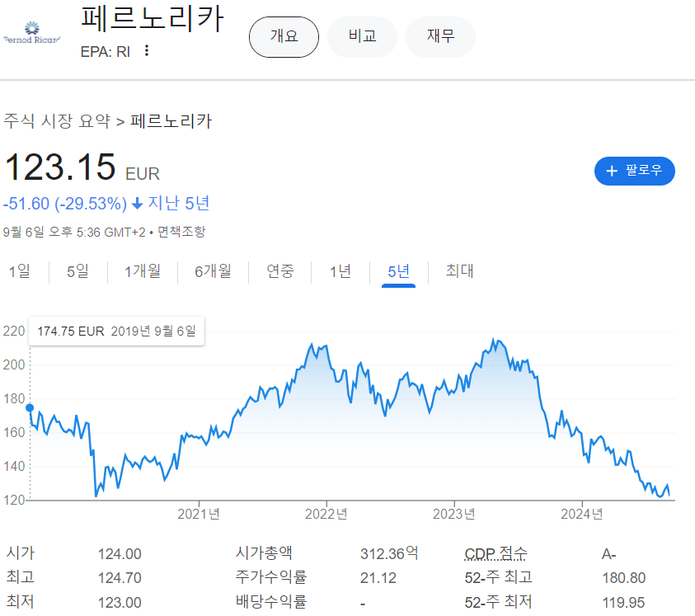This screenshot has height=616, width=695.
Task: Click the blue data point on the chart
Action: (x=30, y=407)
